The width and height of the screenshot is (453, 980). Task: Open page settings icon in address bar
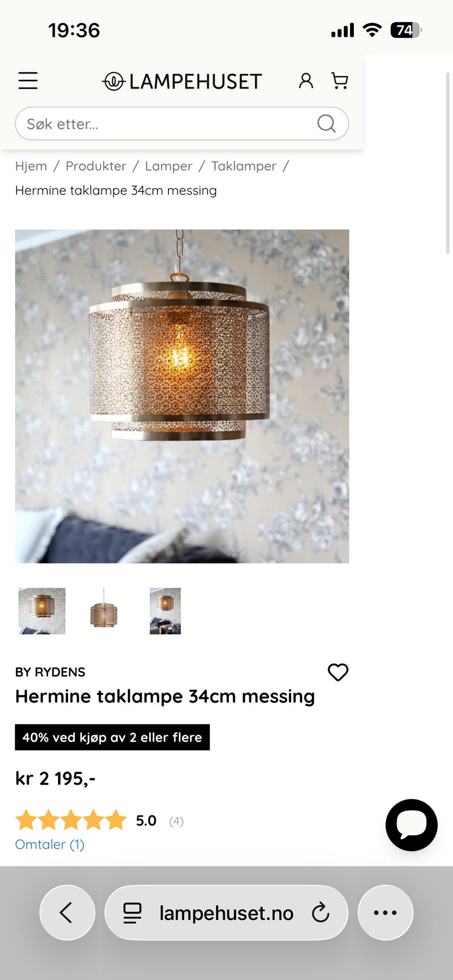132,913
